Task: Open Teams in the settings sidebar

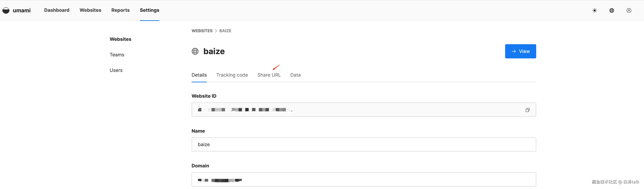Action: [x=117, y=55]
